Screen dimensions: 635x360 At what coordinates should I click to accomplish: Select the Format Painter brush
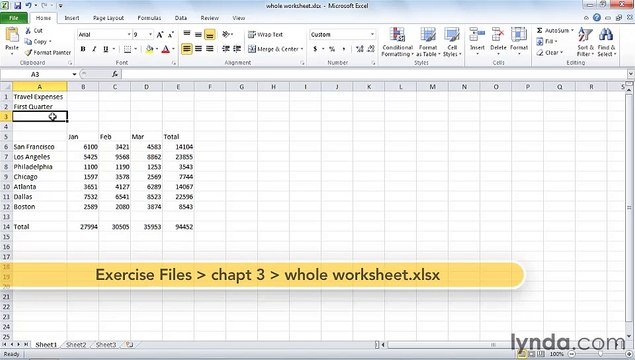pos(28,52)
